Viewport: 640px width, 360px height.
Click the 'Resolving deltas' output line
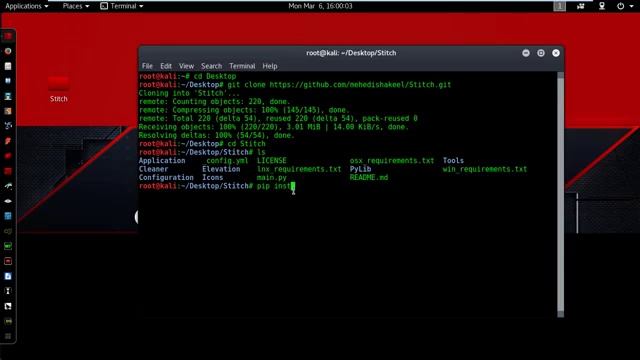216,136
